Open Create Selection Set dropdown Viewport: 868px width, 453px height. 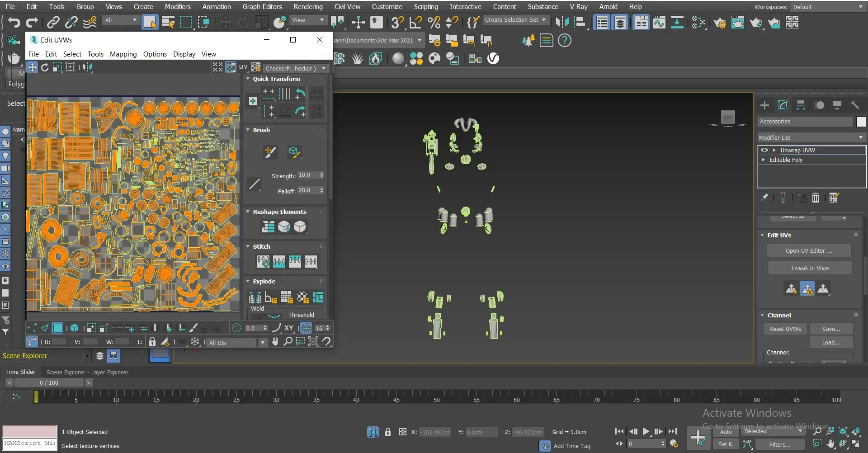tap(516, 20)
